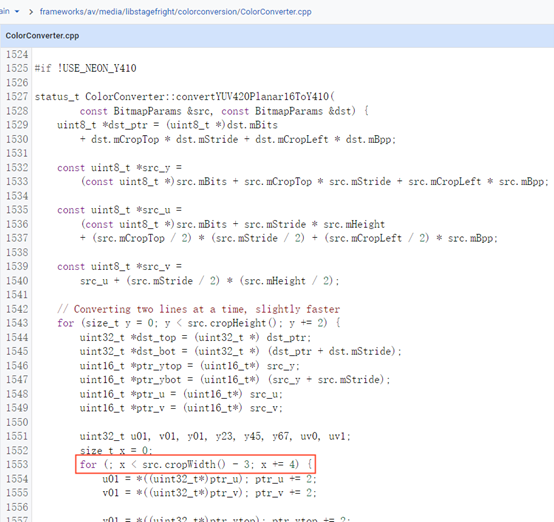Click "BitmapParams &src" parameter text

[162, 111]
